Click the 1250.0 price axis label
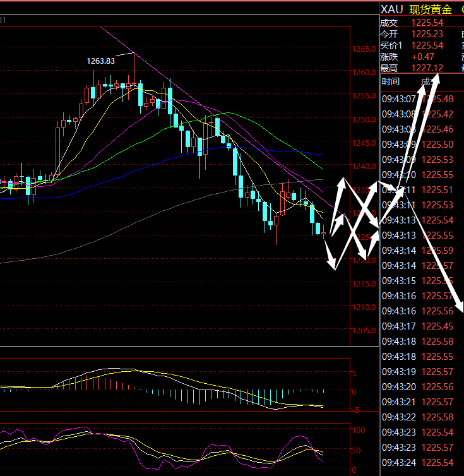The image size is (464, 476). point(364,119)
